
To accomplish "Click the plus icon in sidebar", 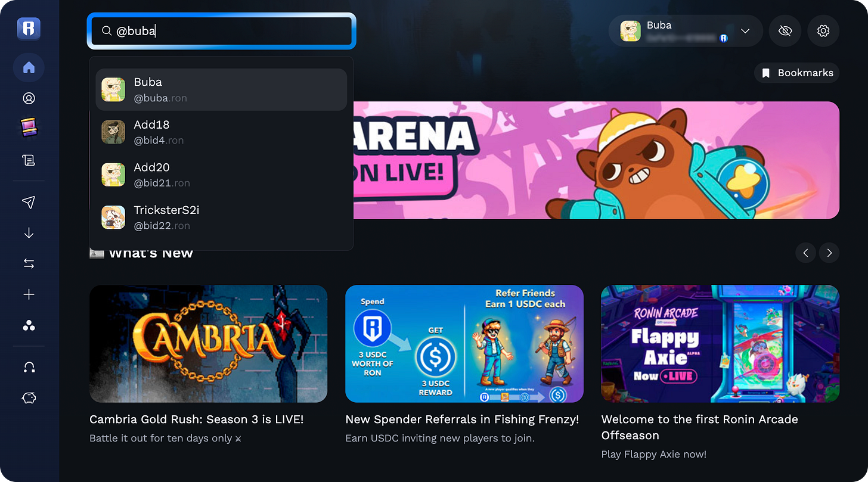I will tap(29, 294).
